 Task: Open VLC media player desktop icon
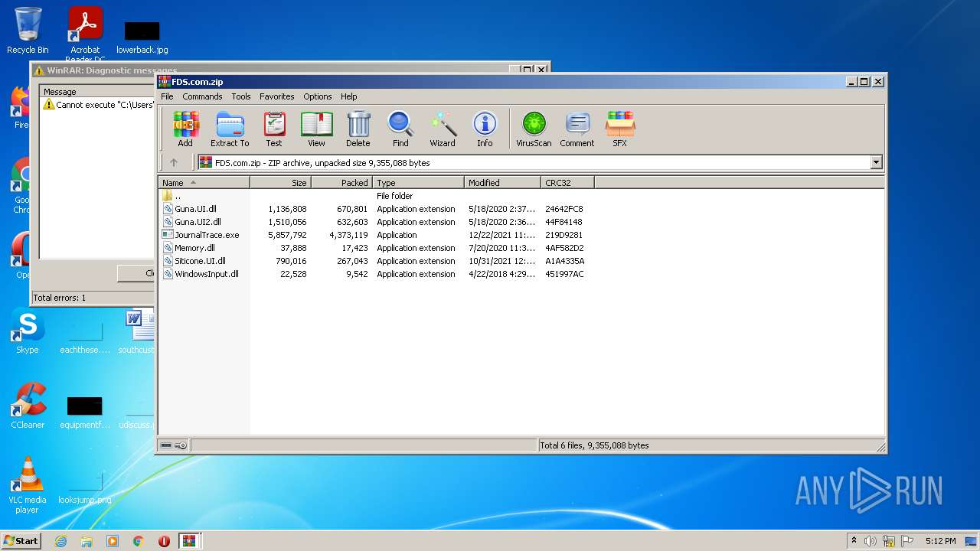coord(28,485)
